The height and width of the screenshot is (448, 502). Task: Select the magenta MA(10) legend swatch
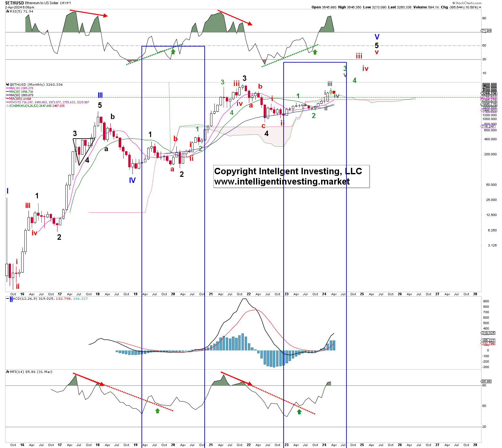7,88
